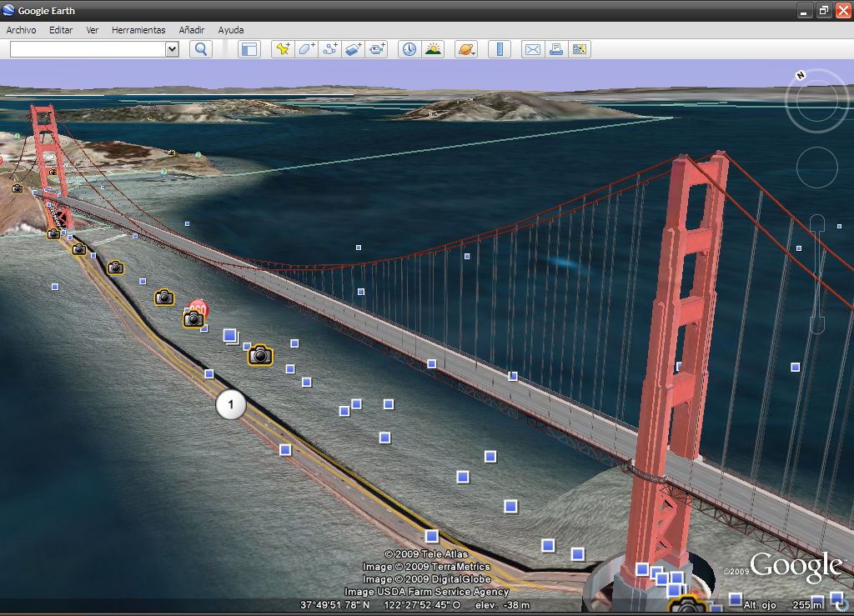Click the Google Earth title bar icon
This screenshot has height=616, width=854.
tap(8, 10)
